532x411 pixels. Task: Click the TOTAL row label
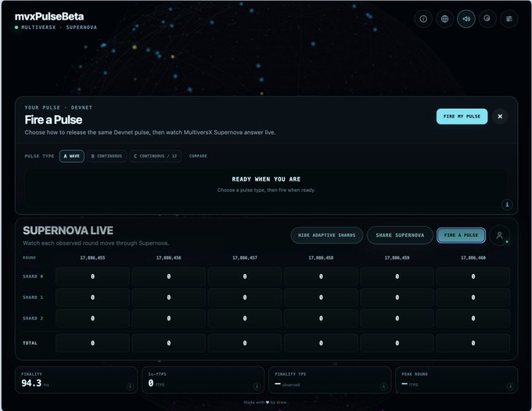pos(30,343)
